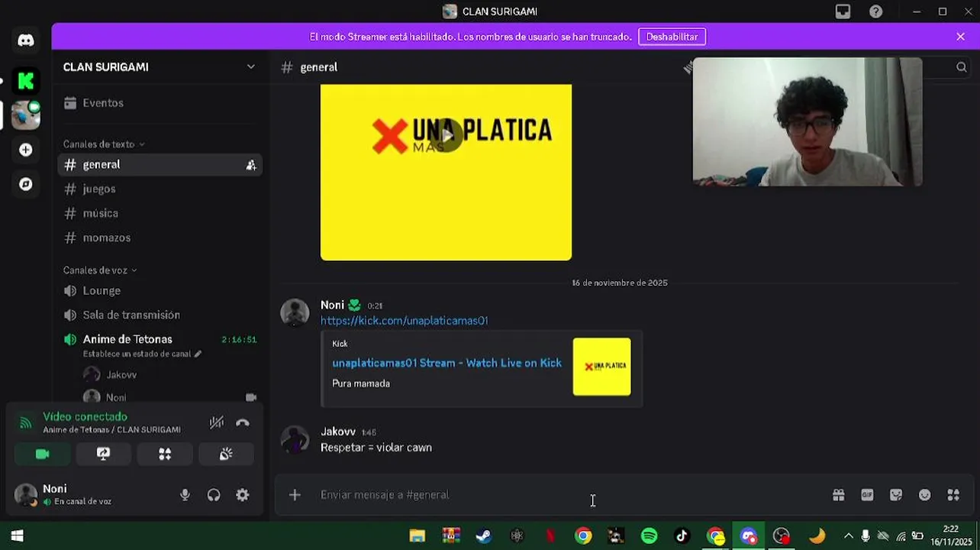This screenshot has height=550, width=980.
Task: Toggle noise suppression icon
Action: pyautogui.click(x=217, y=422)
